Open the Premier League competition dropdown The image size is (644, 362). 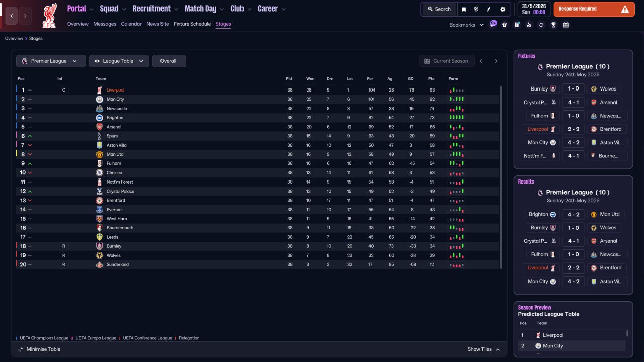click(x=50, y=61)
